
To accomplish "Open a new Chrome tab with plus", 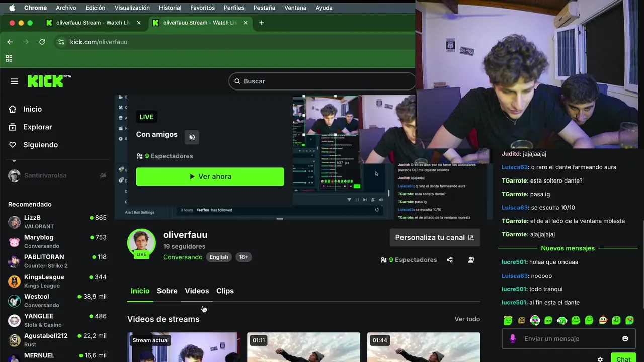I will click(x=261, y=23).
